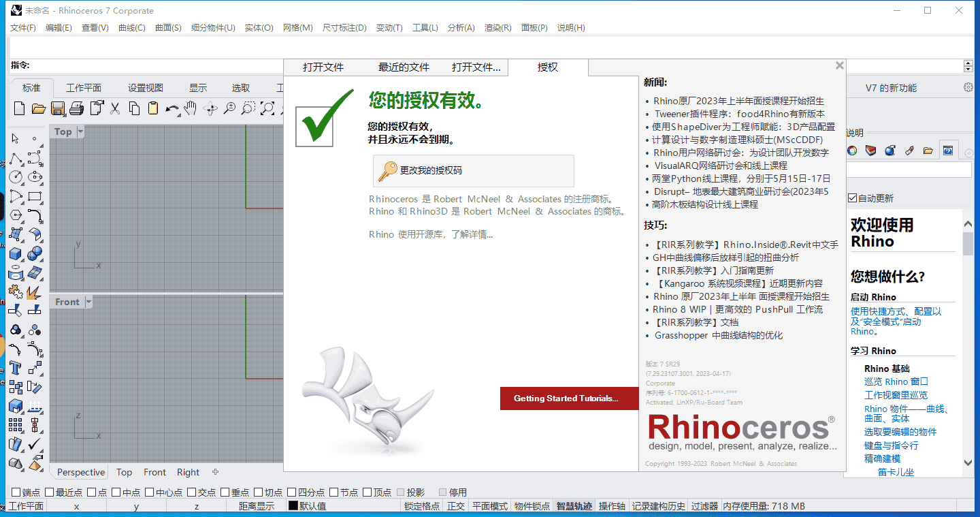980x517 pixels.
Task: Click the Getting Started Tutorials button
Action: click(x=569, y=398)
